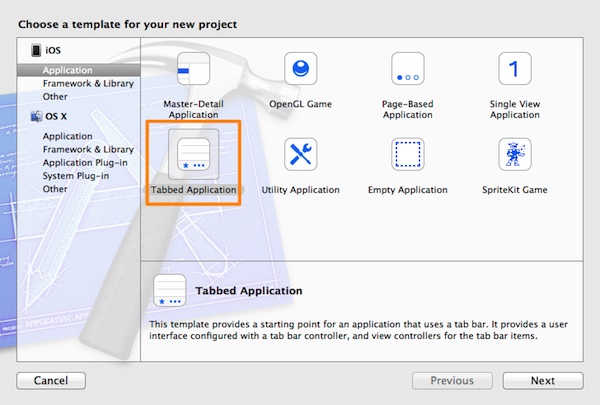Viewport: 600px width, 405px height.
Task: Select Application under iOS in sidebar
Action: pos(68,71)
